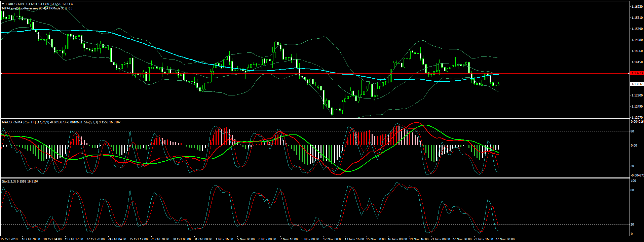Click the 1.16230 price scale value
644x242 pixels.
(637, 7)
